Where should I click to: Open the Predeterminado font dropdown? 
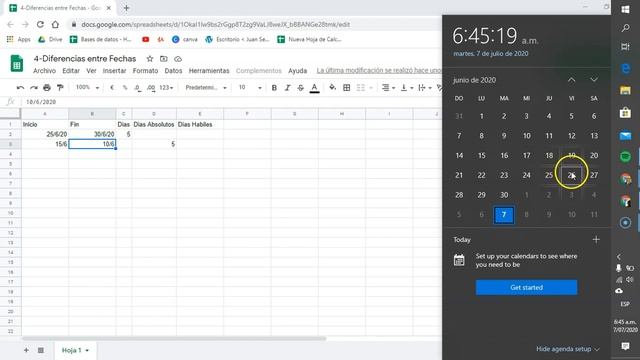206,88
